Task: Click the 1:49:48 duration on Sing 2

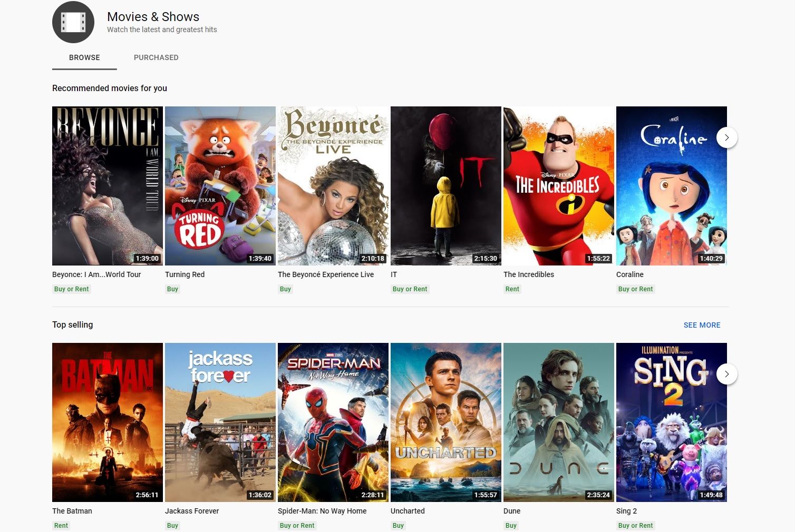Action: 711,495
